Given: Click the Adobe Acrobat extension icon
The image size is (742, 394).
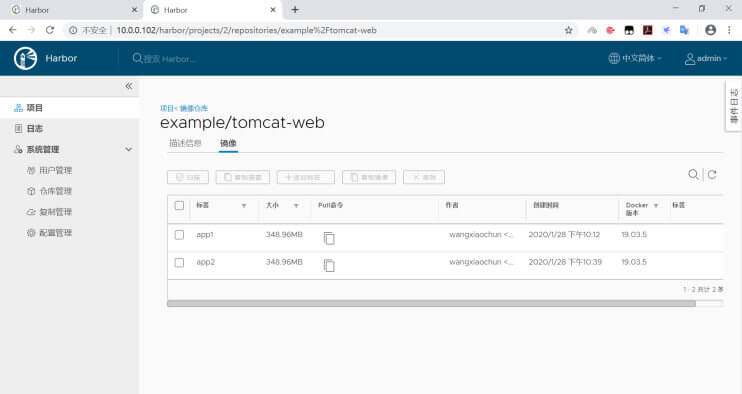Looking at the screenshot, I should (x=647, y=30).
